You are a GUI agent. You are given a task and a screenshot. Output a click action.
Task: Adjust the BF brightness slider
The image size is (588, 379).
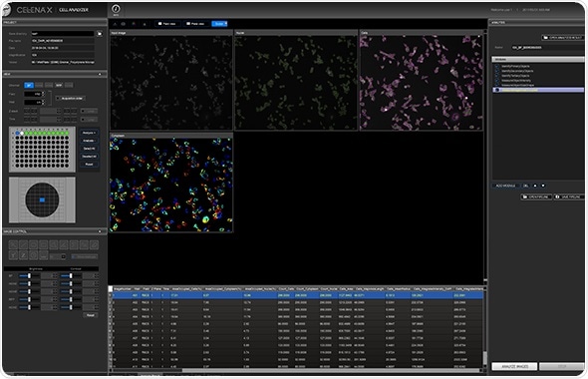pos(25,276)
